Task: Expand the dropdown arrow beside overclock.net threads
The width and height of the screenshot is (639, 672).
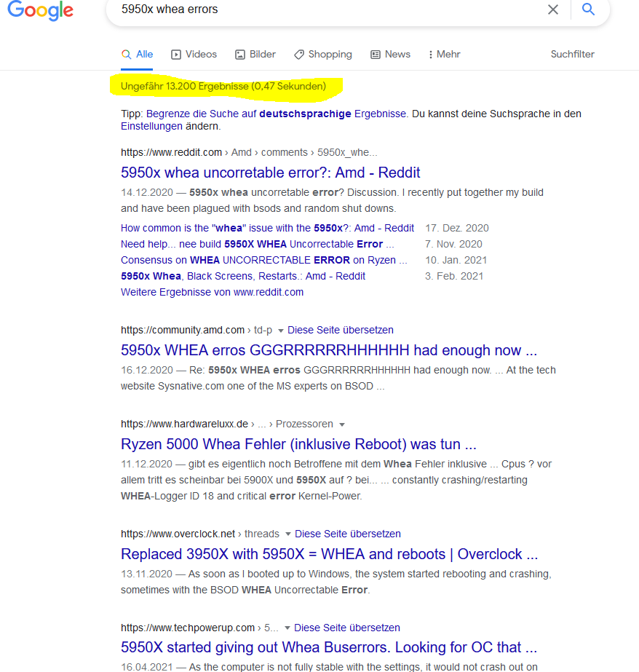Action: (x=287, y=534)
